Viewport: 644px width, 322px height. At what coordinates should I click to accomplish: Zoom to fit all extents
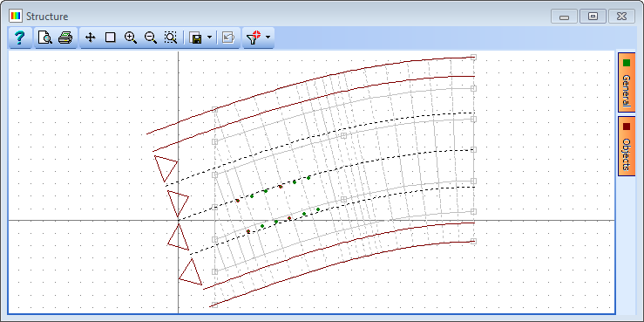click(x=171, y=38)
